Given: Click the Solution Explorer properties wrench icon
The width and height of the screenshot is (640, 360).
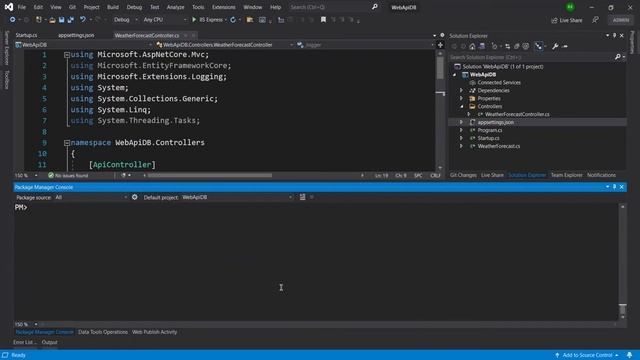Looking at the screenshot, I should [x=555, y=47].
